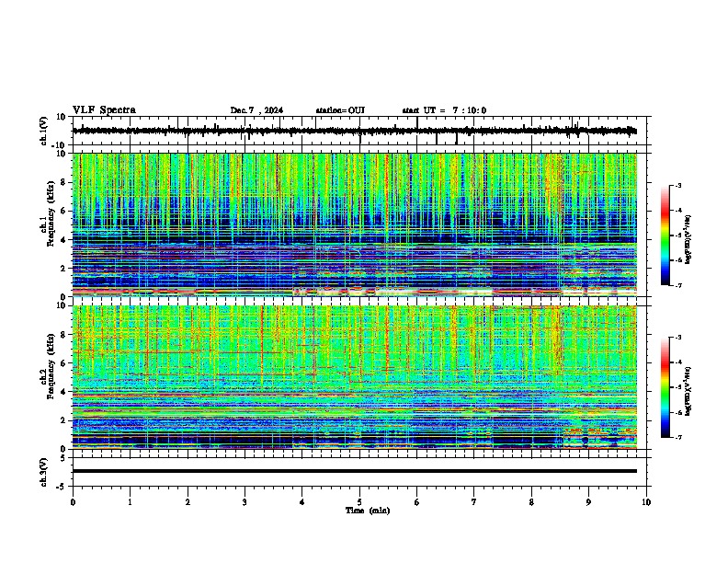Click the '7' minute tick on time axis
The image size is (728, 563).
[474, 502]
